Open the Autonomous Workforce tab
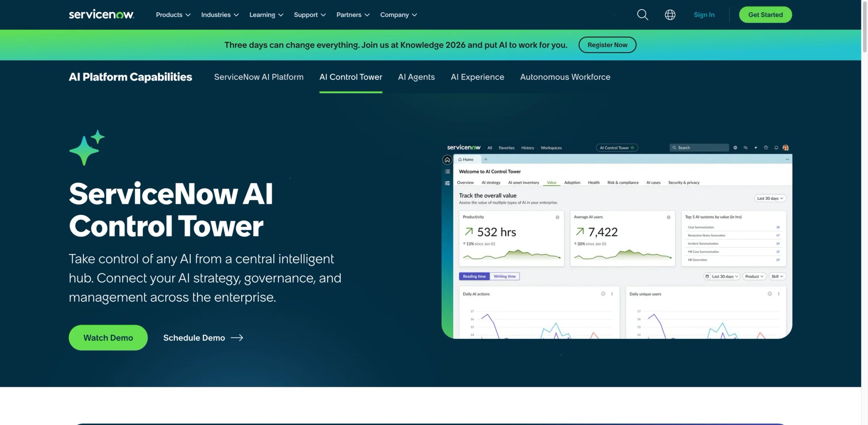868x425 pixels. coord(565,77)
